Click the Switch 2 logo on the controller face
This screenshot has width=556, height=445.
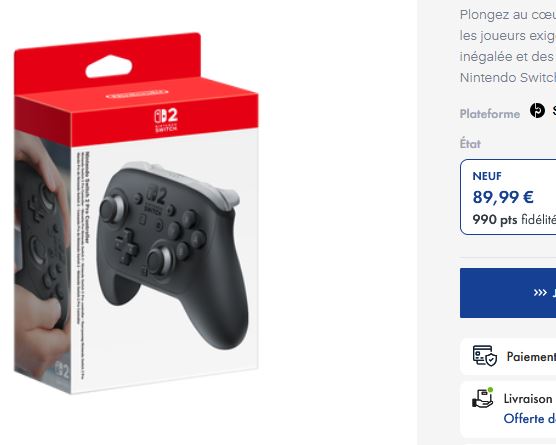[x=156, y=200]
